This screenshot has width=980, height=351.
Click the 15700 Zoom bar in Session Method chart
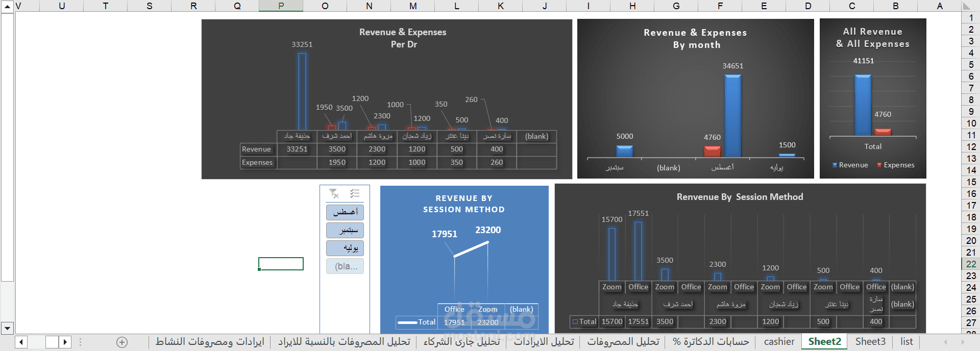[x=612, y=254]
